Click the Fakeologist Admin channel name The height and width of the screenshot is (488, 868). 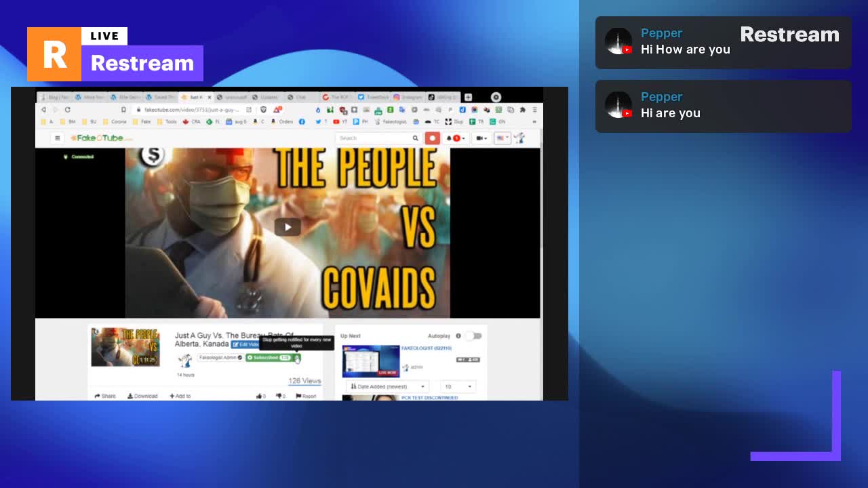coord(220,358)
